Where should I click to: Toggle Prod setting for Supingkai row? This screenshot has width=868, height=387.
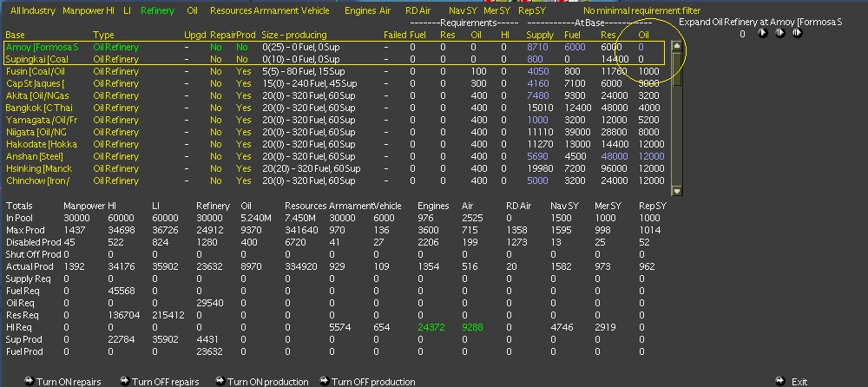242,59
